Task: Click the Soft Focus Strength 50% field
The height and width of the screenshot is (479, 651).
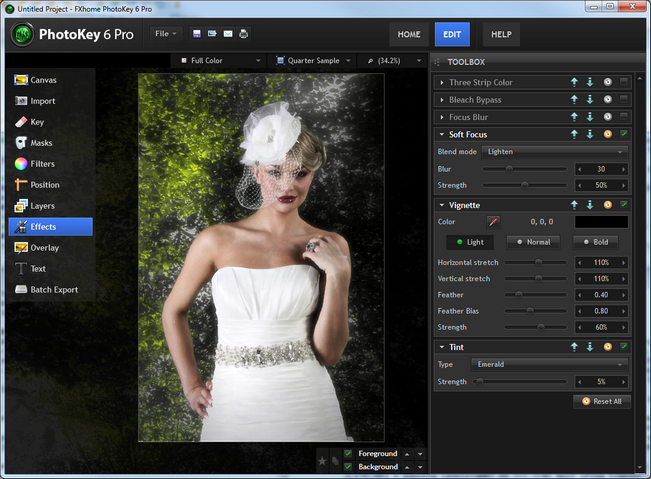Action: [x=601, y=185]
